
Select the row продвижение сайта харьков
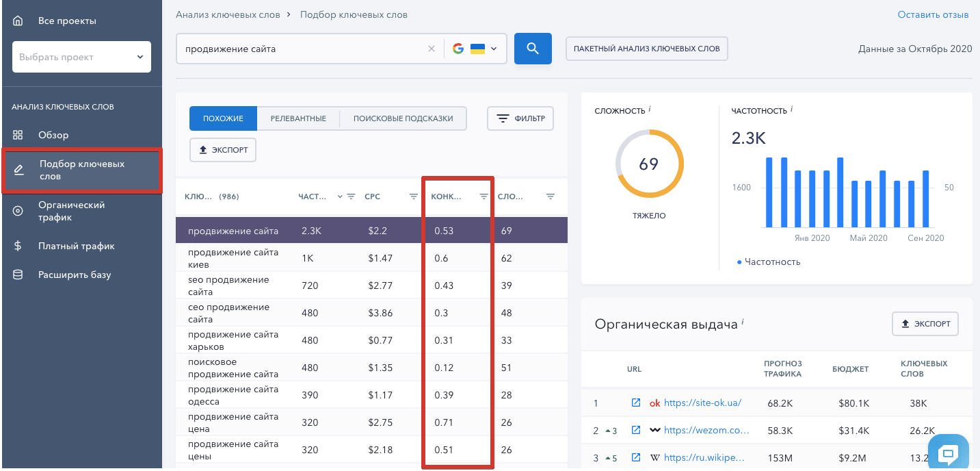371,340
